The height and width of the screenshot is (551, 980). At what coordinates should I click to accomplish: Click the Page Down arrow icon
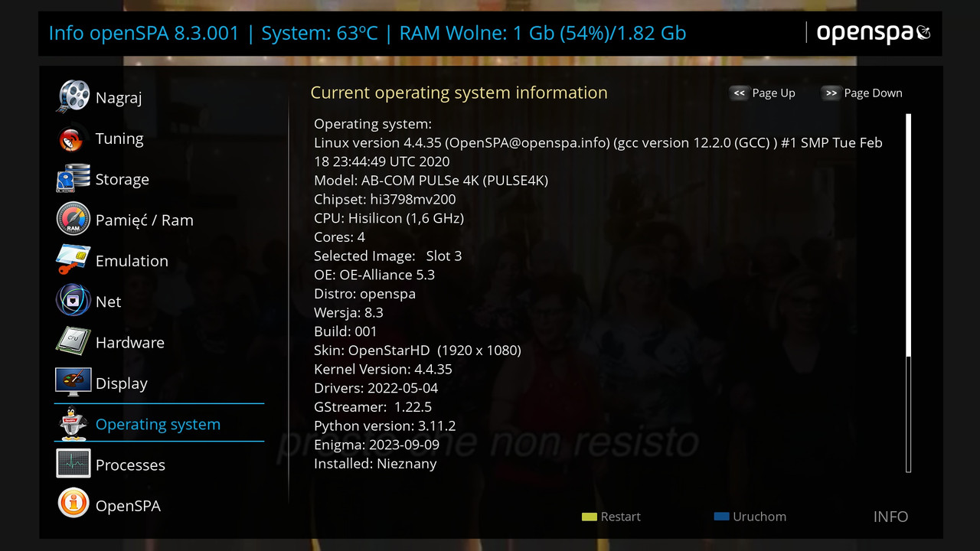pyautogui.click(x=831, y=93)
